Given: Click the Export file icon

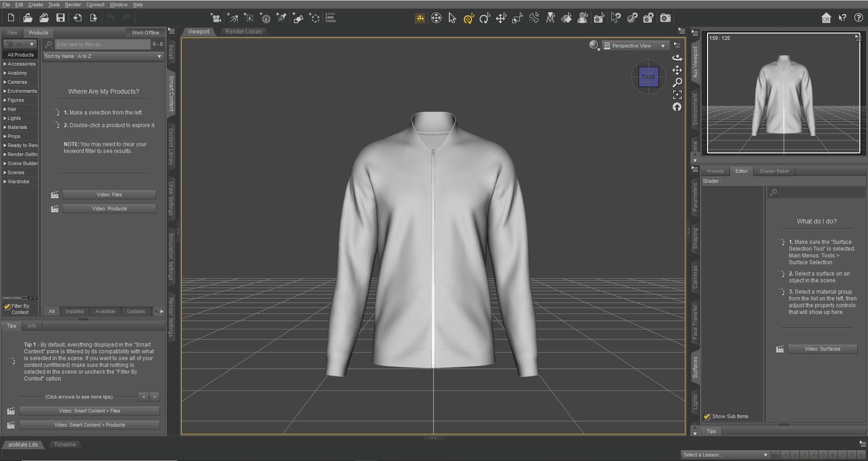Looking at the screenshot, I should (x=94, y=18).
